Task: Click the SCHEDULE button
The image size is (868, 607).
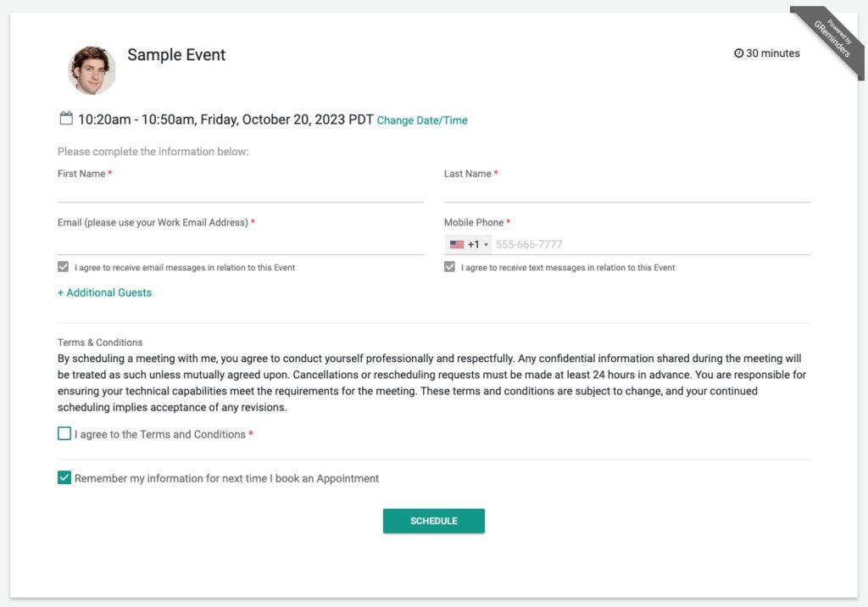Action: [433, 521]
